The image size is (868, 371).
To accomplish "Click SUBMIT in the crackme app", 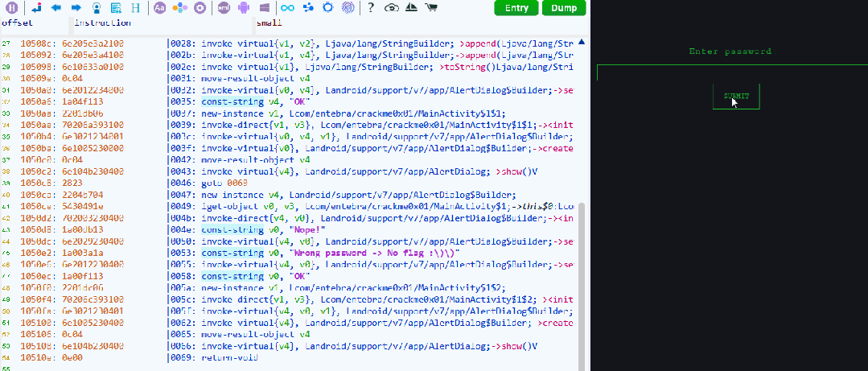I will click(736, 97).
